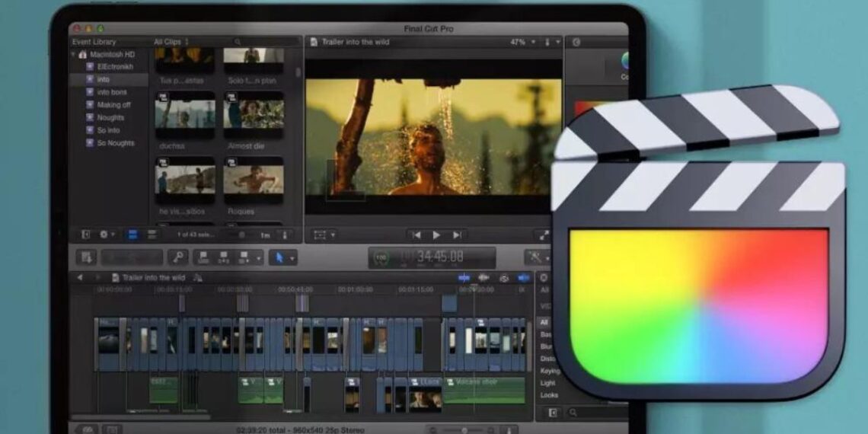Screen dimensions: 868x434
Task: Select the arrow Select tool
Action: tap(279, 257)
